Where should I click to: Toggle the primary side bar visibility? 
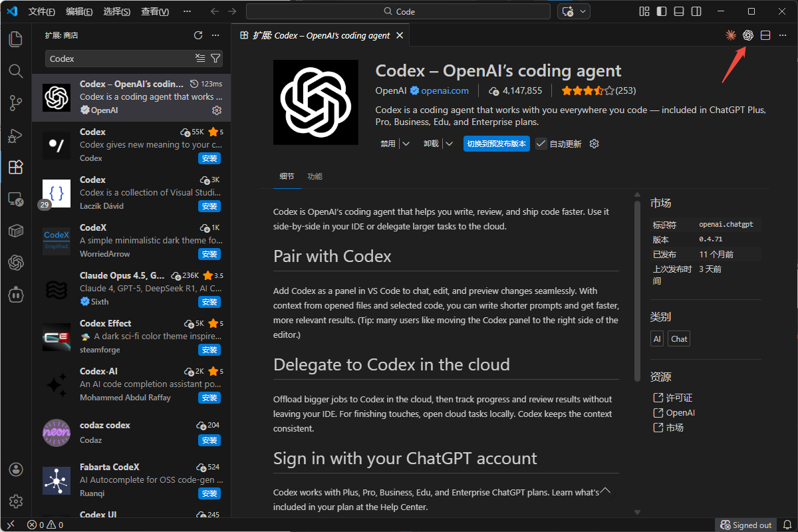pos(661,11)
